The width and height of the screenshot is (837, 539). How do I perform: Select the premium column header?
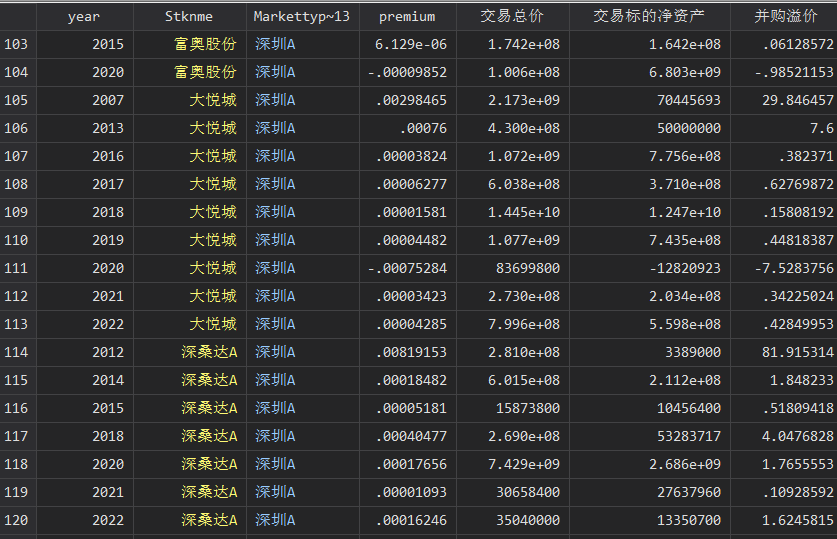tap(408, 17)
